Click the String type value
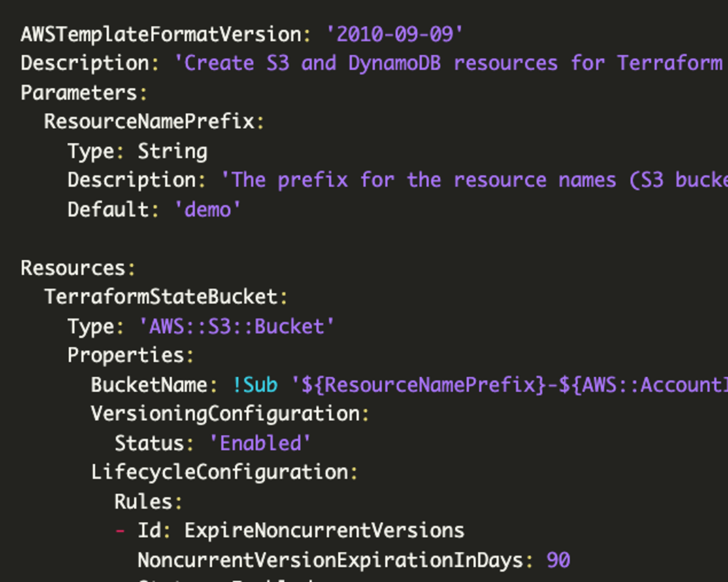728x582 pixels. pyautogui.click(x=172, y=151)
